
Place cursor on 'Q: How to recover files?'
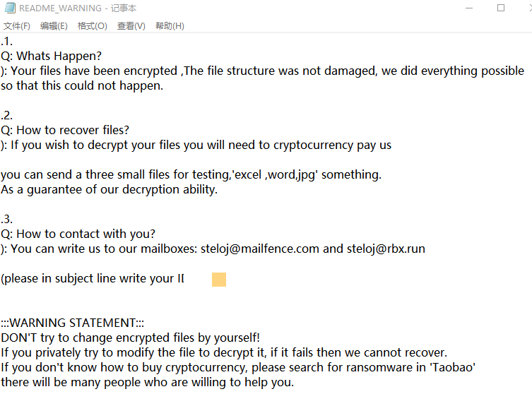[x=65, y=130]
